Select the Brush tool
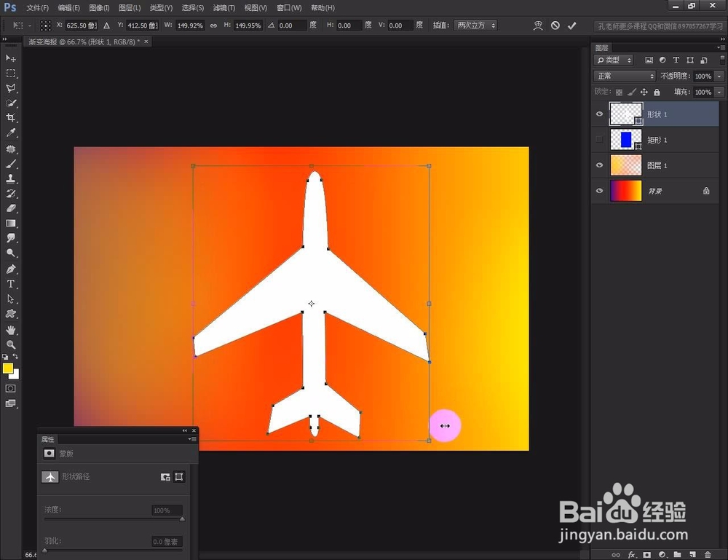 pos(10,162)
